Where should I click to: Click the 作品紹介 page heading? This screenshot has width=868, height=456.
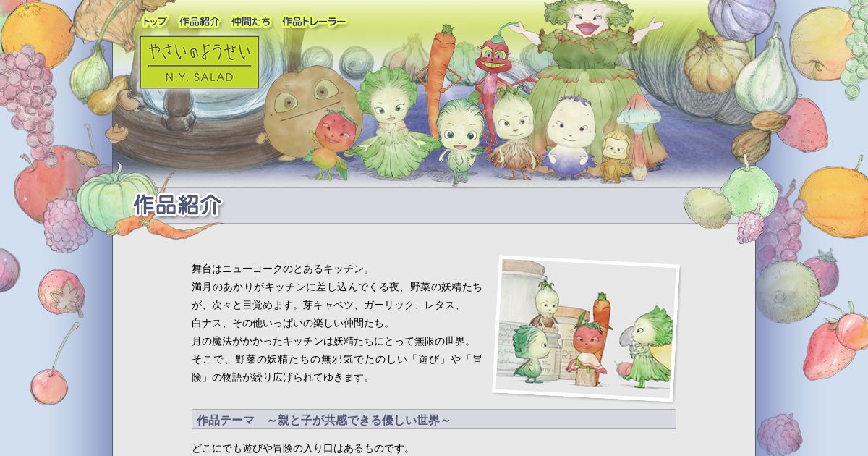click(x=177, y=206)
